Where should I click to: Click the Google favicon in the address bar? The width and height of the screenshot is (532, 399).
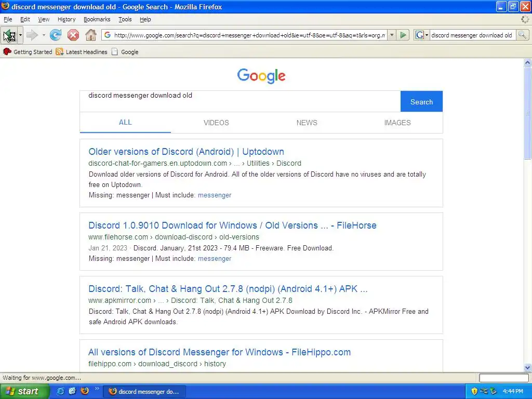click(x=107, y=35)
